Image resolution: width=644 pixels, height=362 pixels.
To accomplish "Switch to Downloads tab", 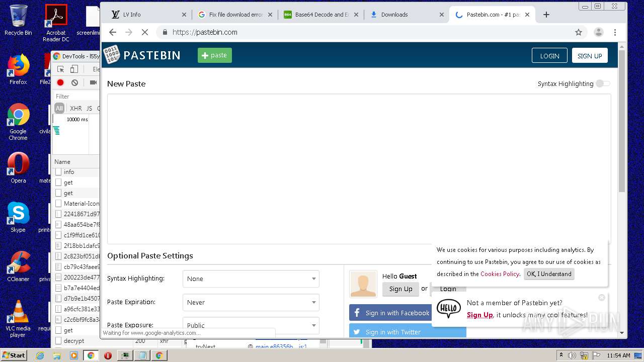I will pyautogui.click(x=407, y=15).
